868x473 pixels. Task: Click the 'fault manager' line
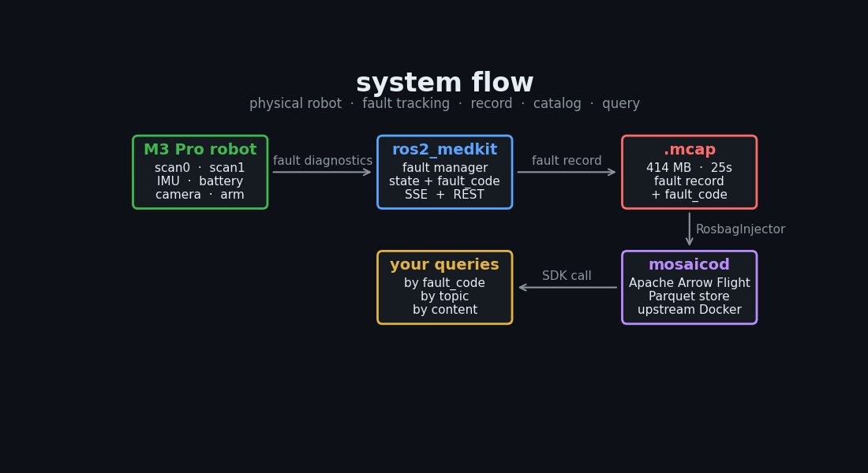(444, 168)
